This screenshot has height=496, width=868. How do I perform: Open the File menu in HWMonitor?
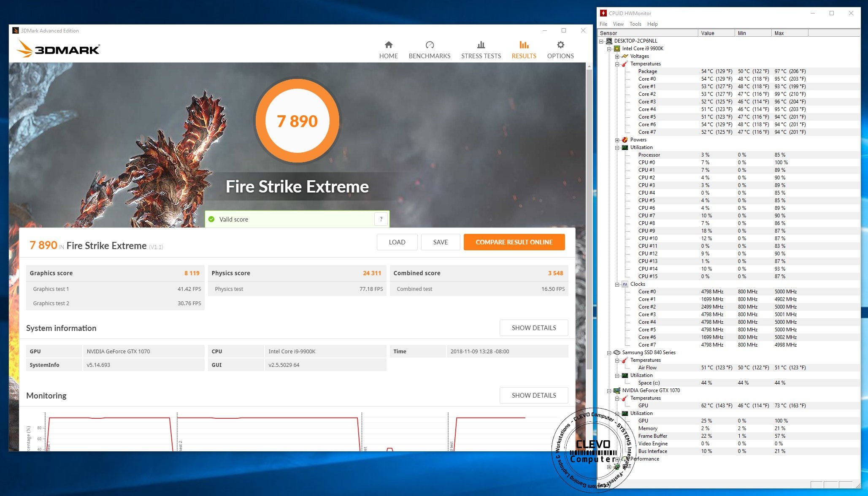[x=603, y=24]
